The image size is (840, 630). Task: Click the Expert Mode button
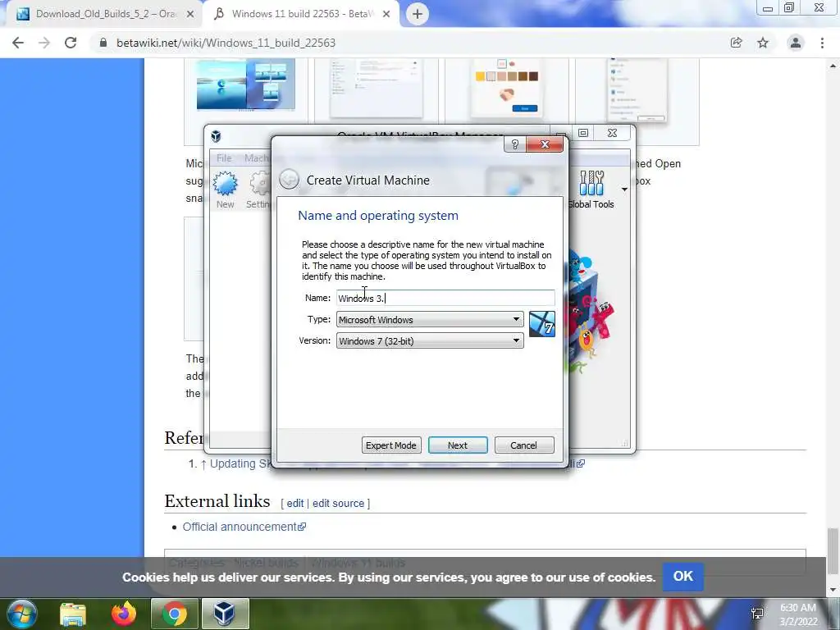[391, 445]
